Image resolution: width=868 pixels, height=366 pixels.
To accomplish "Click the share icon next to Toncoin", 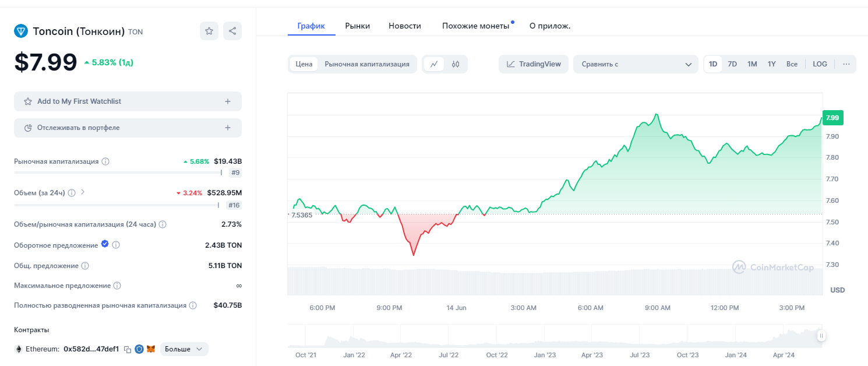I will tap(232, 31).
